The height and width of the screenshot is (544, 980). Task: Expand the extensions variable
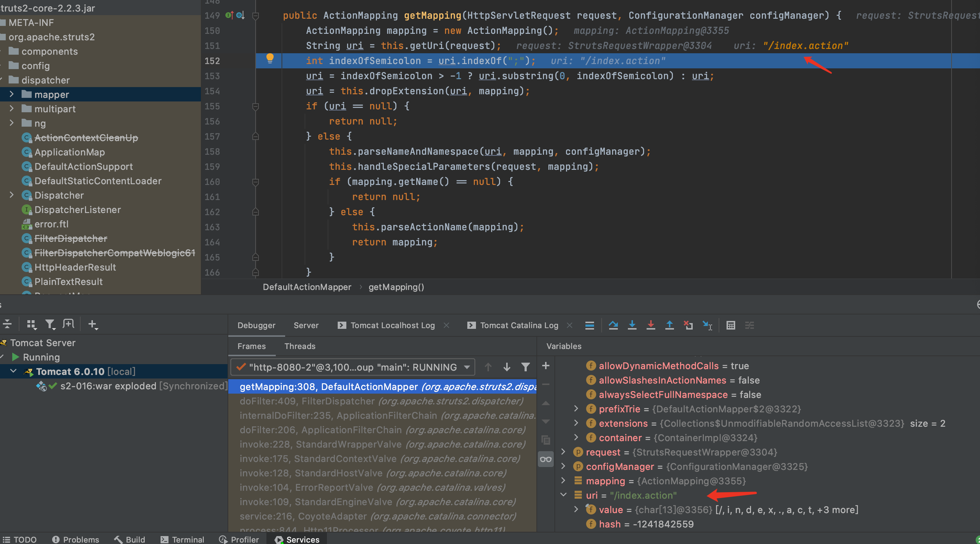coord(576,423)
